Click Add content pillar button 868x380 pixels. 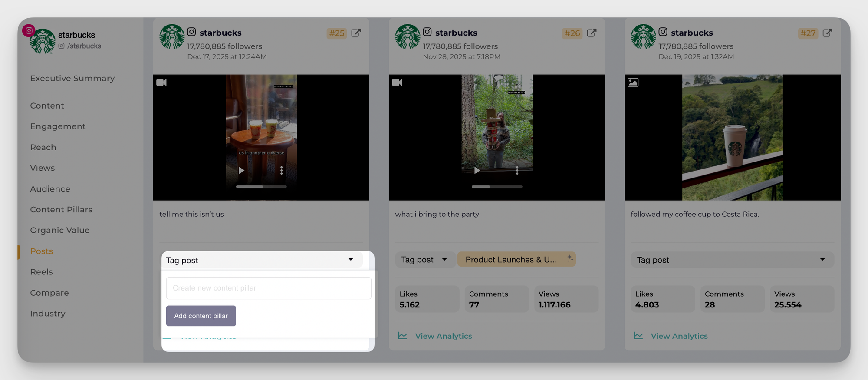[201, 316]
